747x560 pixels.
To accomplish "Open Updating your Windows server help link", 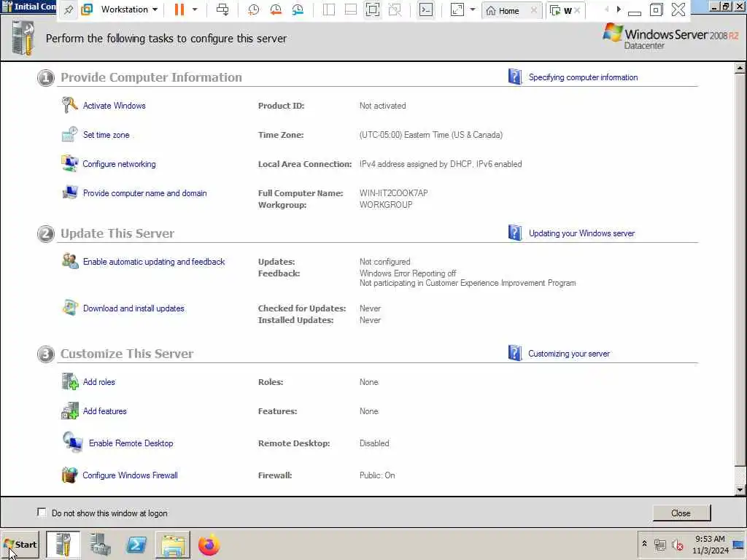I will click(581, 233).
